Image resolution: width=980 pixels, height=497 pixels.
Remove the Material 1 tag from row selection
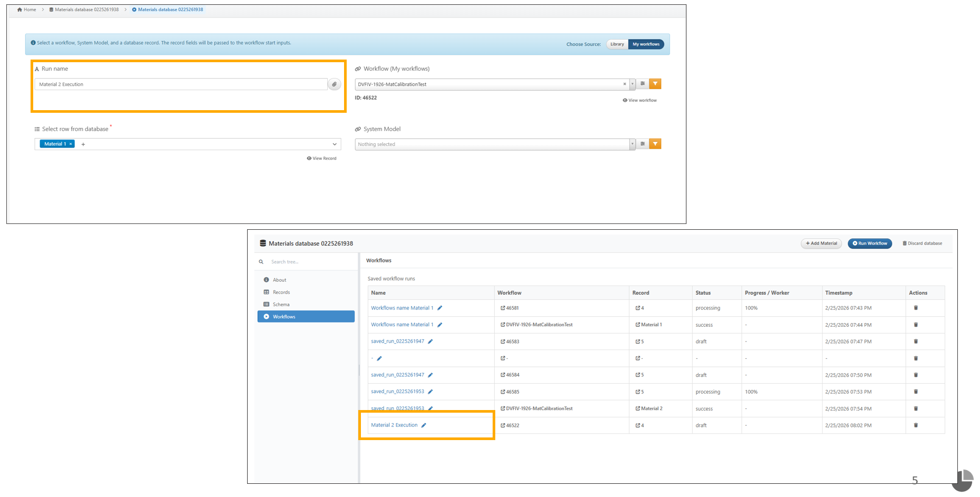71,144
